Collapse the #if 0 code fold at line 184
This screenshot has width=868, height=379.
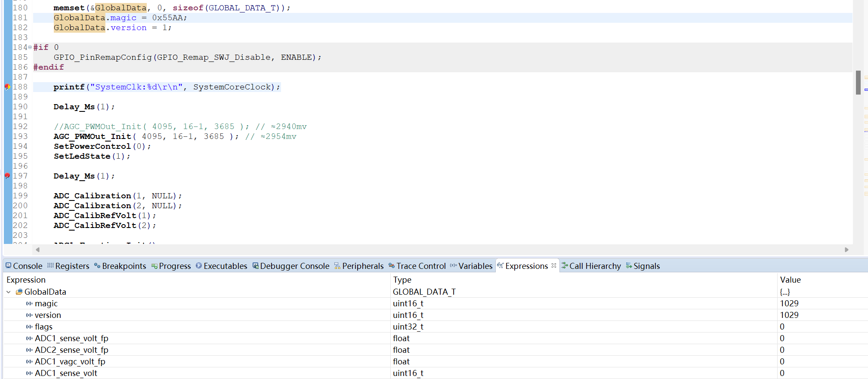pyautogui.click(x=30, y=47)
